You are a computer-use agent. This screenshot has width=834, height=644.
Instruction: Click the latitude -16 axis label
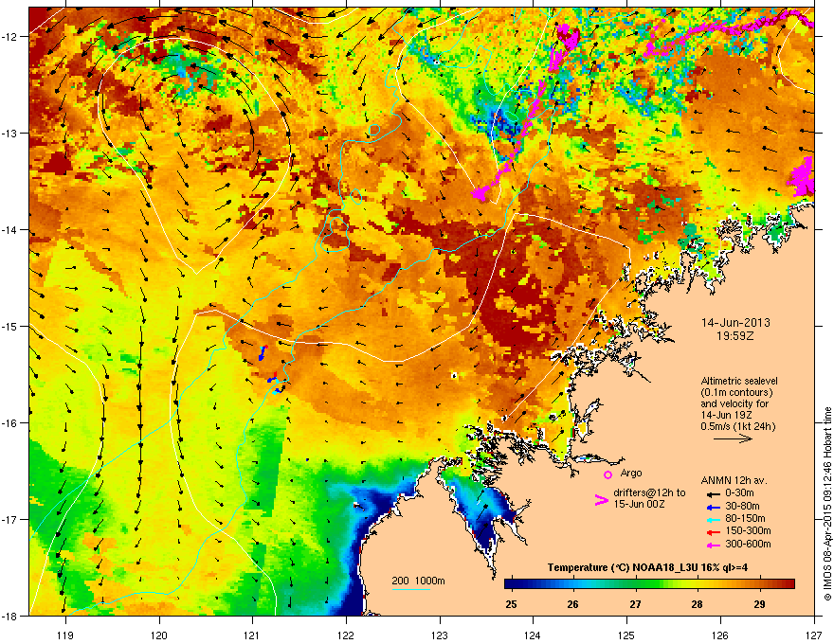(9, 423)
